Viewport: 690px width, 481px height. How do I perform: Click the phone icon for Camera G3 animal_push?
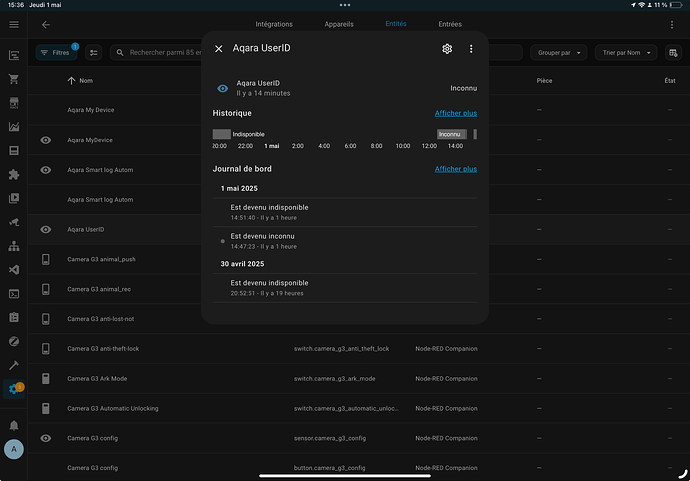pyautogui.click(x=46, y=259)
